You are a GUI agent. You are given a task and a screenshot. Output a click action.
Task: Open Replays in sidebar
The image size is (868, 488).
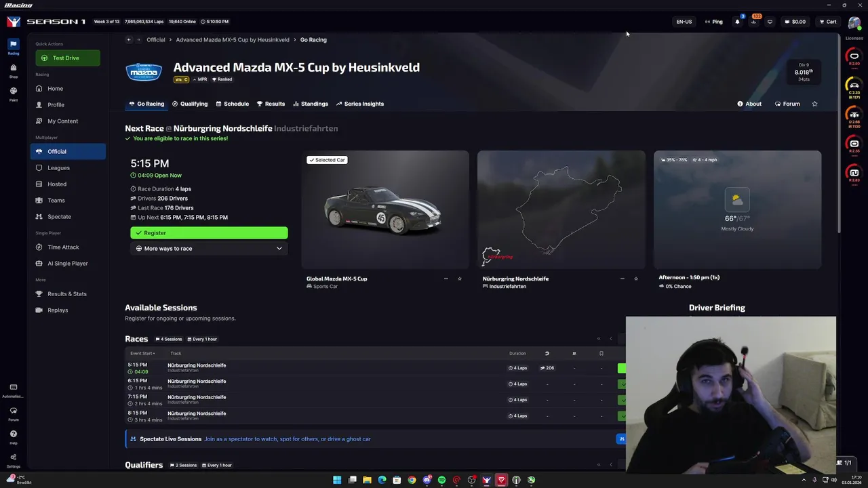tap(68, 310)
